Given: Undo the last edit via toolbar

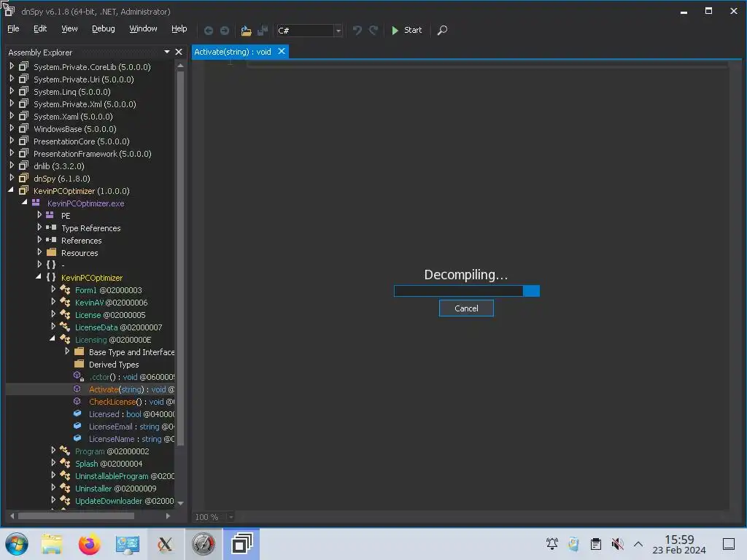Looking at the screenshot, I should coord(357,31).
